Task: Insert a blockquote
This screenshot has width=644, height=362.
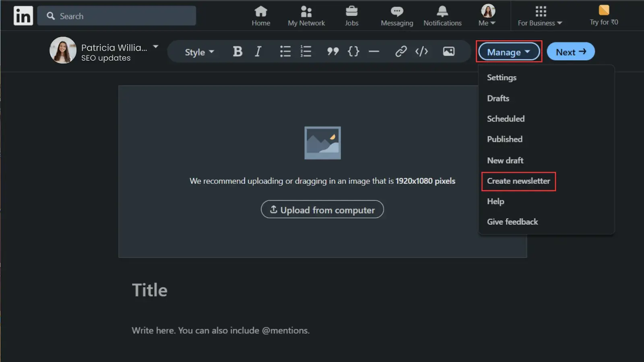Action: tap(332, 51)
